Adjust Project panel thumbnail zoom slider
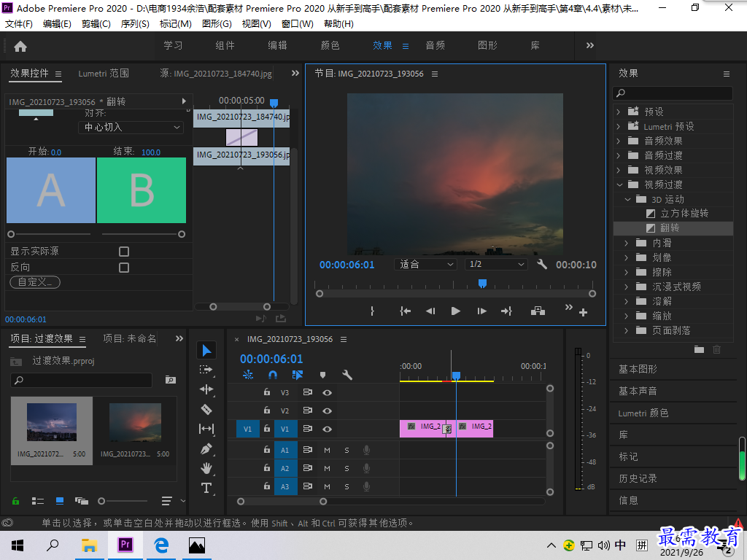Screen dimensions: 747x560 pyautogui.click(x=101, y=501)
